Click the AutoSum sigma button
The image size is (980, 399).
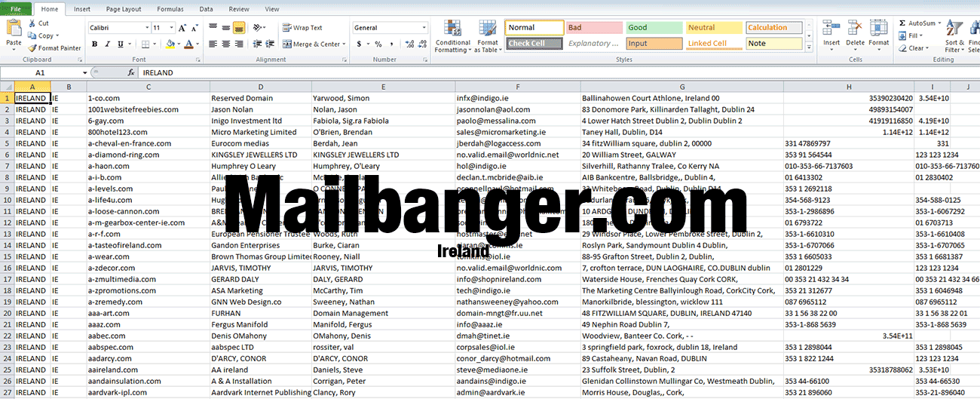tap(902, 23)
